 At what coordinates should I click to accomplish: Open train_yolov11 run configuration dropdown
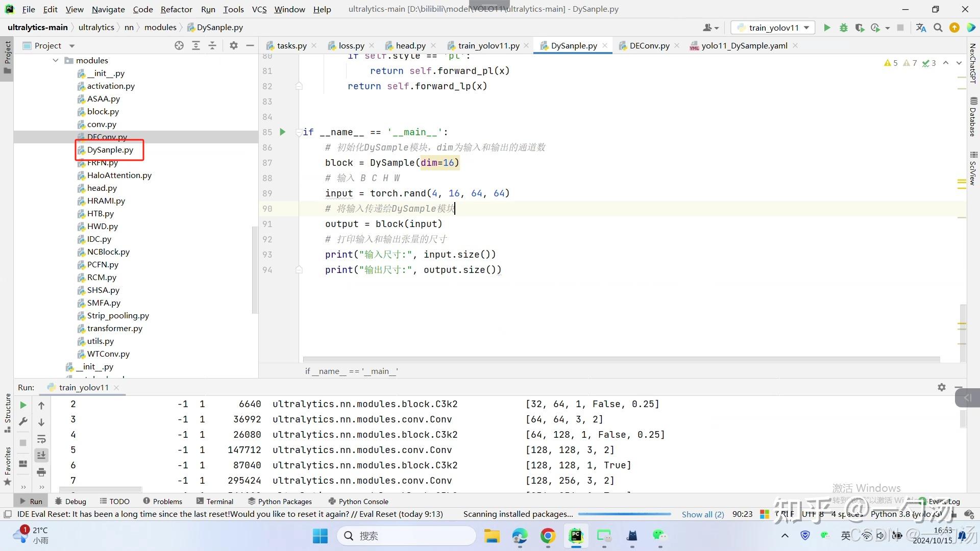[773, 28]
